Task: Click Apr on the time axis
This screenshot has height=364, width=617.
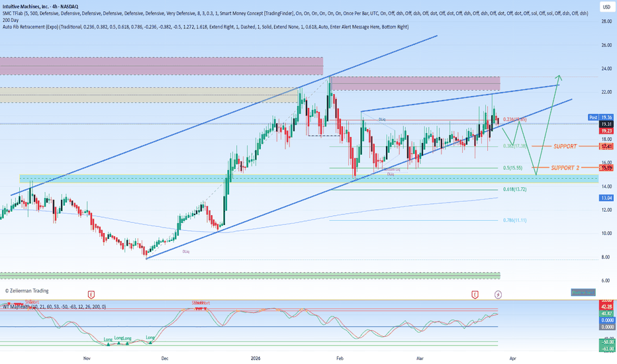Action: point(512,358)
